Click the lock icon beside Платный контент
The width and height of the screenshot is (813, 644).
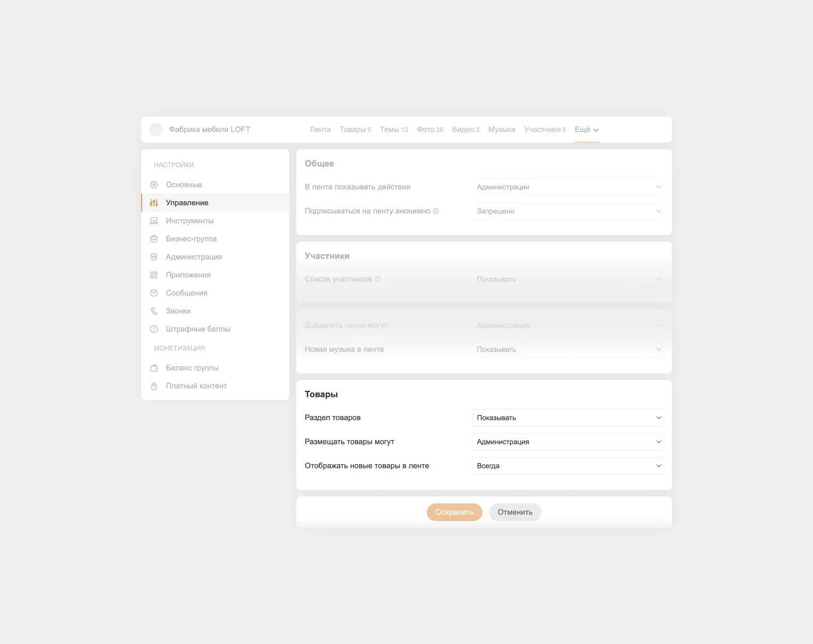click(154, 386)
